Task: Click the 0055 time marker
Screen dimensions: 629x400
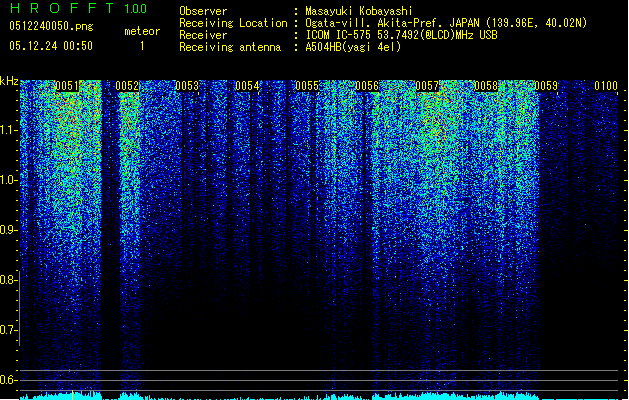Action: coord(307,86)
